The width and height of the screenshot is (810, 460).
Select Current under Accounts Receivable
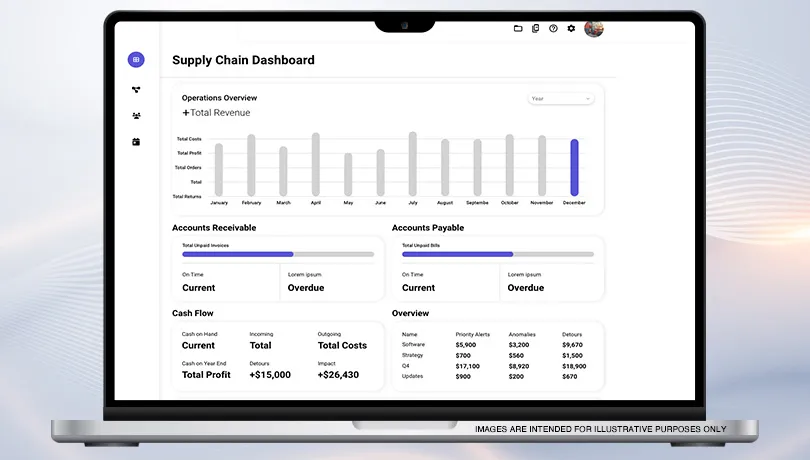click(x=199, y=288)
